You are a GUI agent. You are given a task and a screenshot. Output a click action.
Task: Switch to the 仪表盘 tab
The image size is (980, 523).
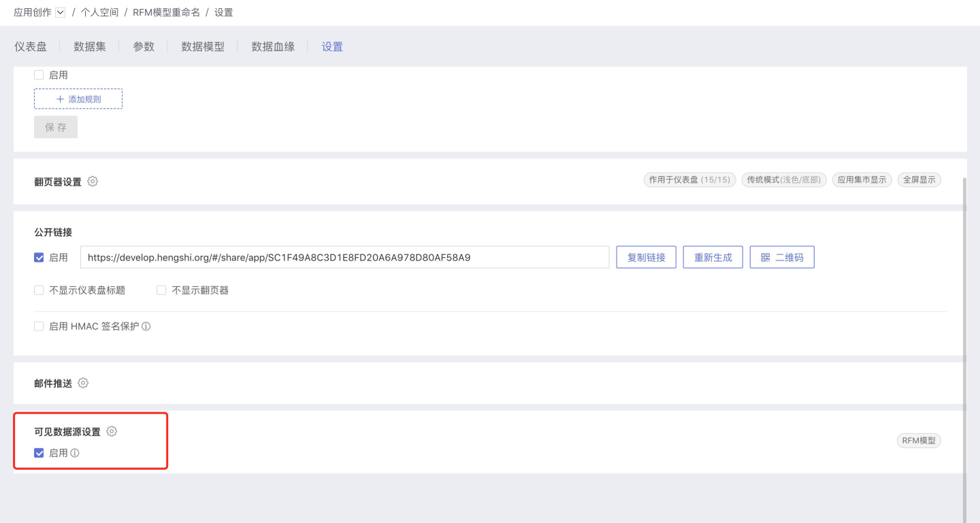click(31, 46)
